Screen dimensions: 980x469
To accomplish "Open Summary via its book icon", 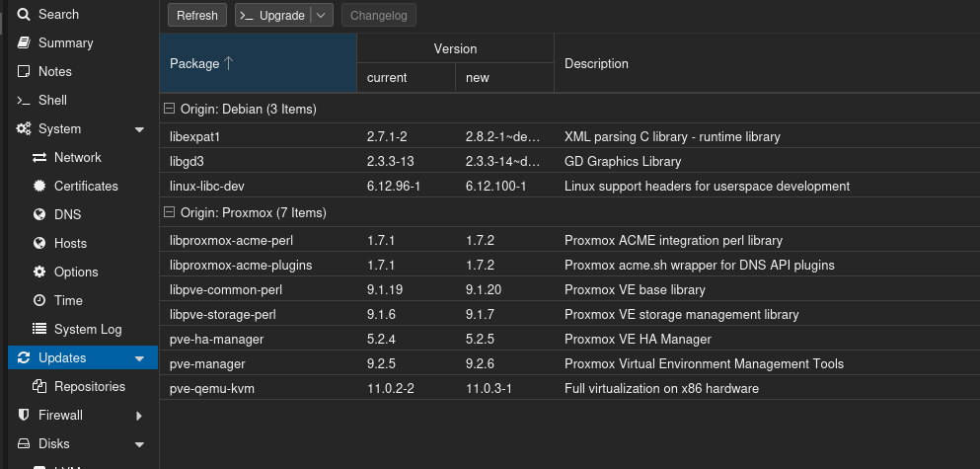I will click(24, 42).
